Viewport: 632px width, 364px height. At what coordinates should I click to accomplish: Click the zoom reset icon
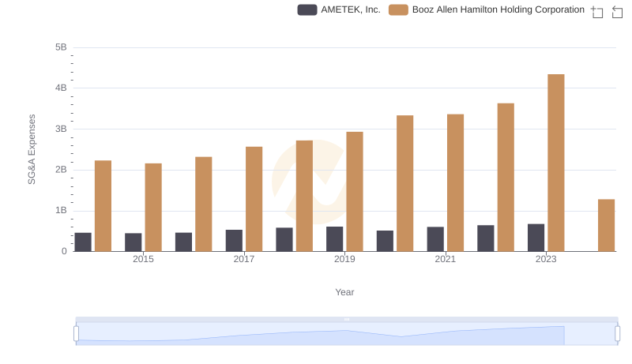617,12
